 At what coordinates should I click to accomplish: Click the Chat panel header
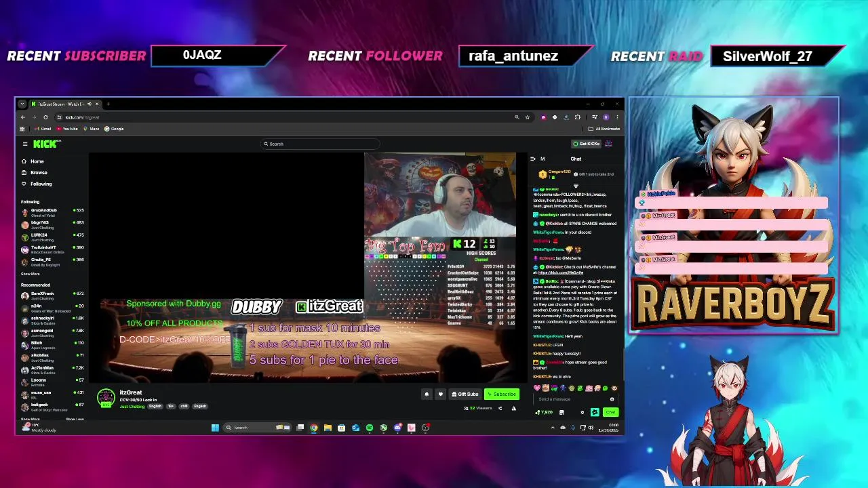click(576, 159)
